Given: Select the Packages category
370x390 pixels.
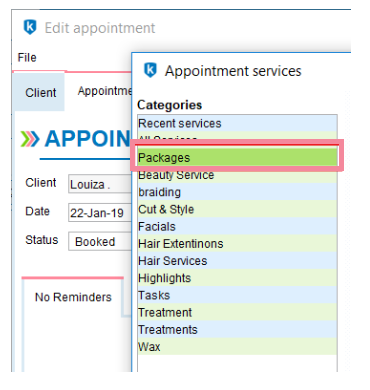Looking at the screenshot, I should [237, 157].
